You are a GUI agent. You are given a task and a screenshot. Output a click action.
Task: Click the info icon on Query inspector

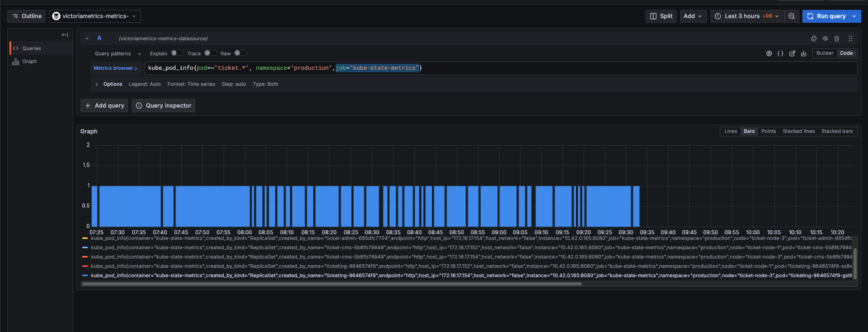tap(139, 105)
